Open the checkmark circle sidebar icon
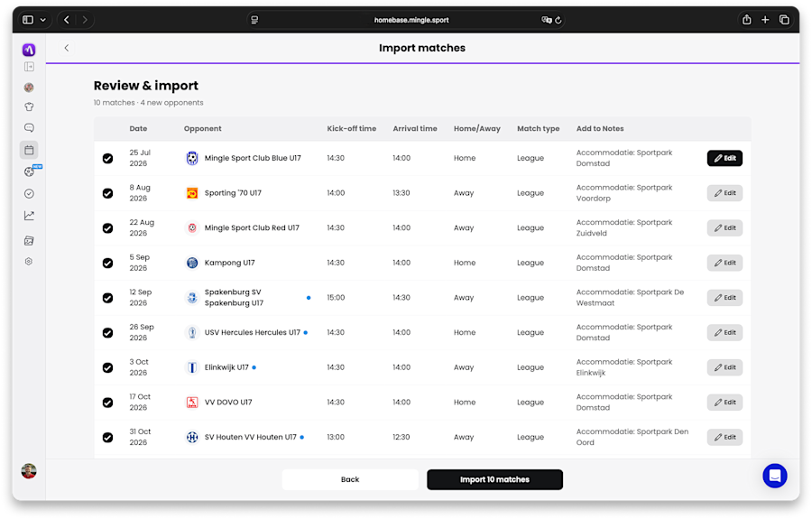812x519 pixels. [x=29, y=194]
